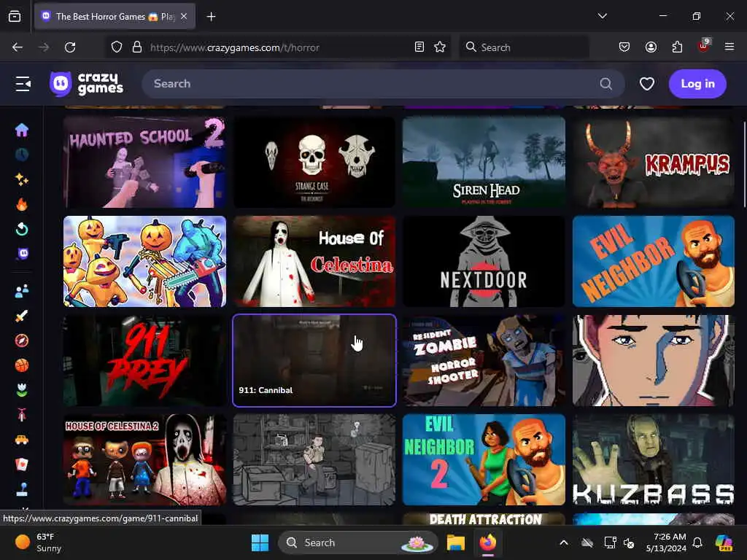Viewport: 747px width, 560px height.
Task: Open Updated refresh icon in sidebar
Action: tap(21, 229)
